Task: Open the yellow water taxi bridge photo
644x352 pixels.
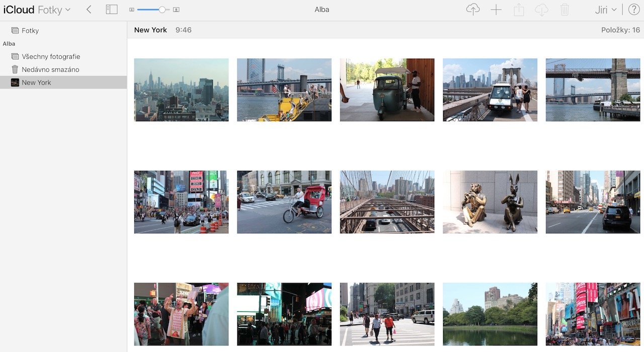Action: [x=284, y=90]
